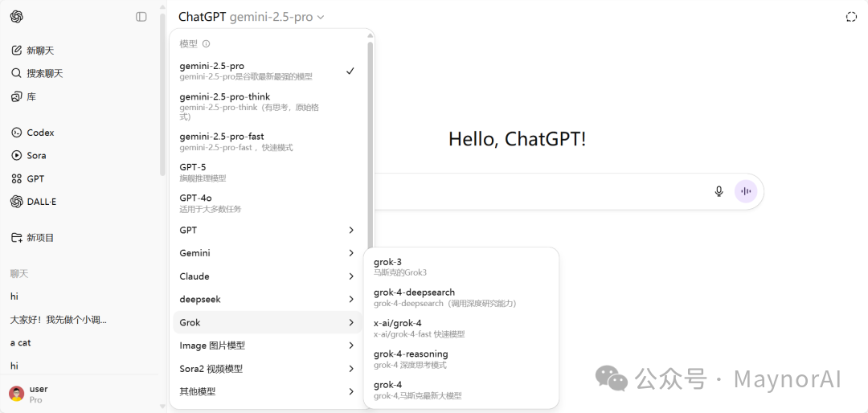This screenshot has height=413, width=868.
Task: Open the gemini-2.5-pro model selector dropdown
Action: [x=252, y=17]
